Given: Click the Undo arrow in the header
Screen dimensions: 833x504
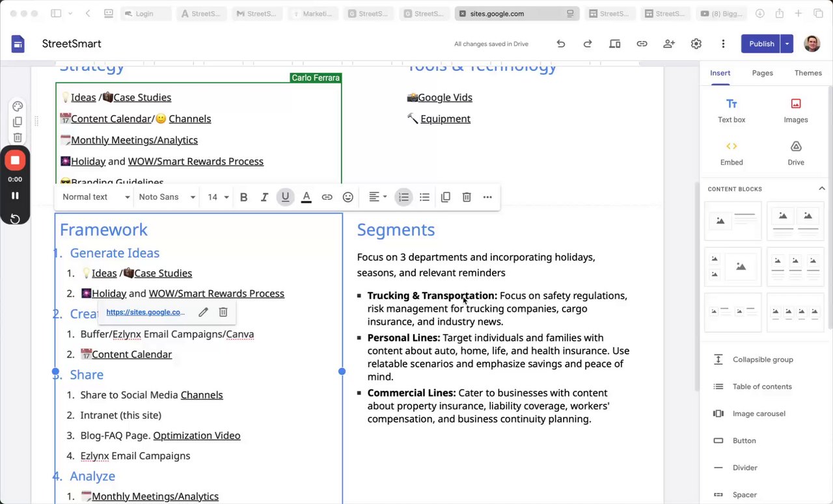Looking at the screenshot, I should pos(560,44).
